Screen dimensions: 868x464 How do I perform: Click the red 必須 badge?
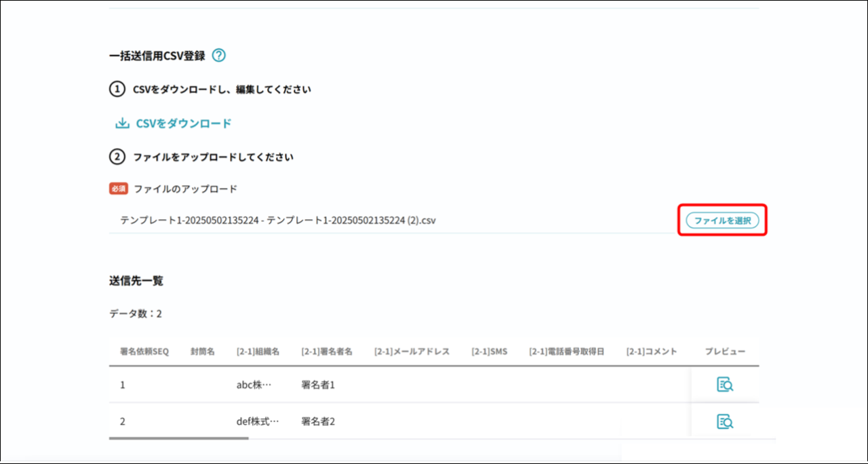point(119,189)
